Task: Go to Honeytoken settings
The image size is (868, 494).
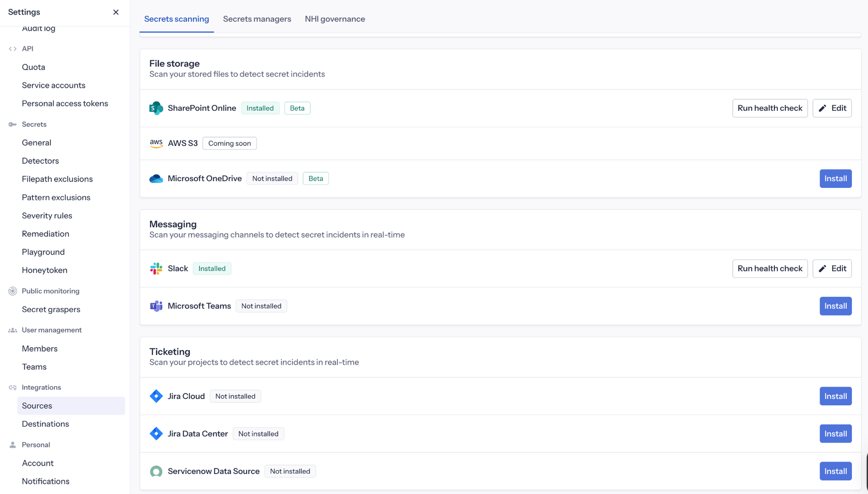Action: (45, 270)
